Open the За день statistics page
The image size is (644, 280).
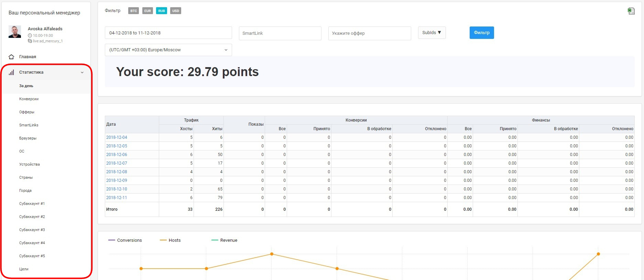pyautogui.click(x=26, y=86)
